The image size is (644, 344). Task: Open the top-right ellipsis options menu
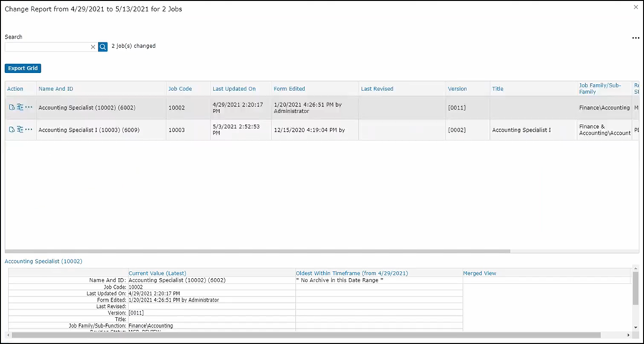pos(635,38)
